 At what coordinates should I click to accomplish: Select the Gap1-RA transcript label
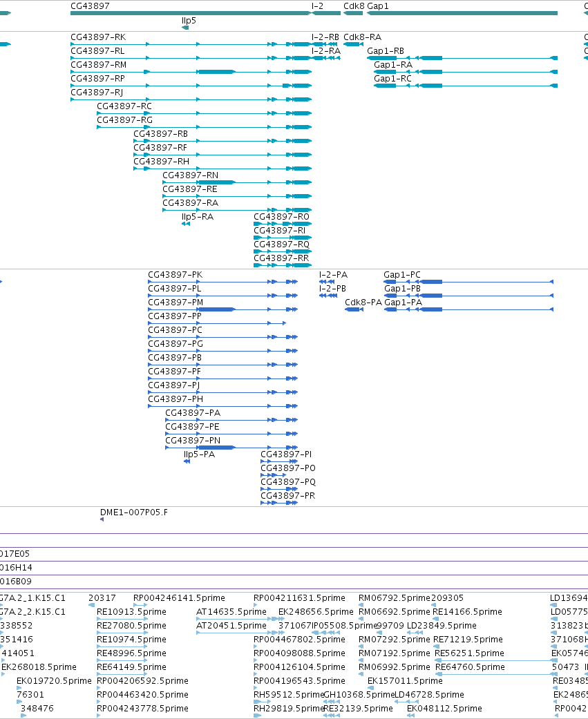pos(393,65)
